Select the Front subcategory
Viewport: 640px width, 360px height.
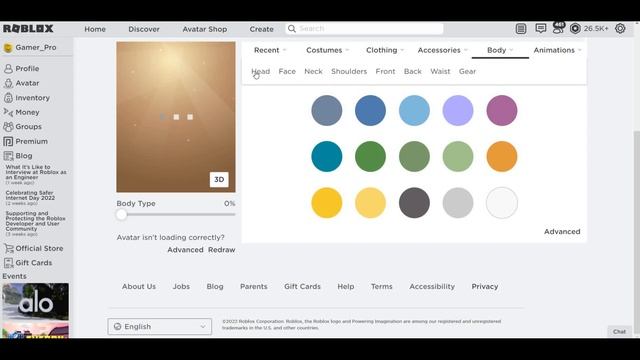[x=385, y=71]
